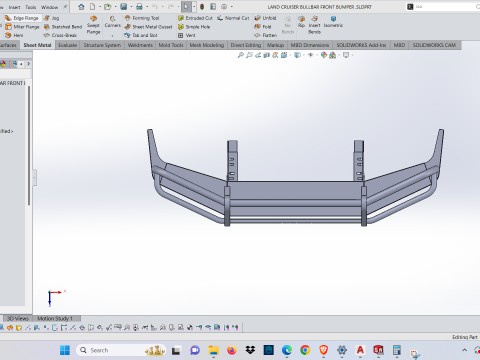Click the Fold tool
The image size is (480, 360).
point(263,27)
